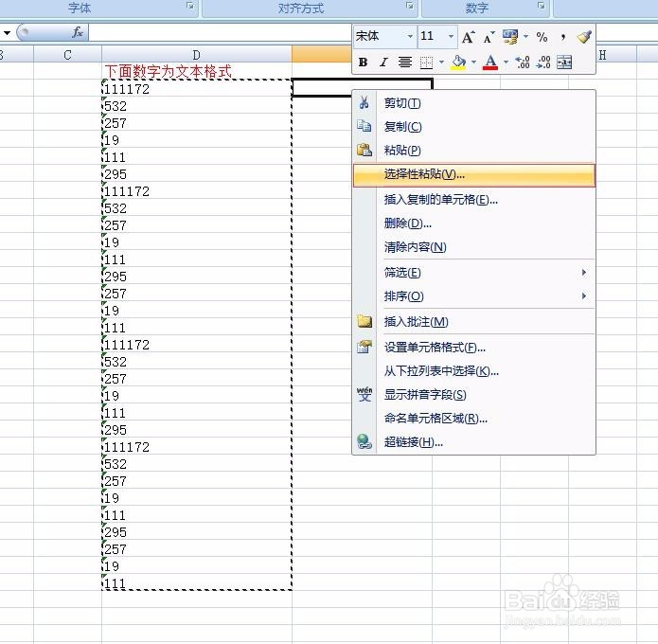Click the fx insert function icon
Image resolution: width=658 pixels, height=644 pixels.
78,32
